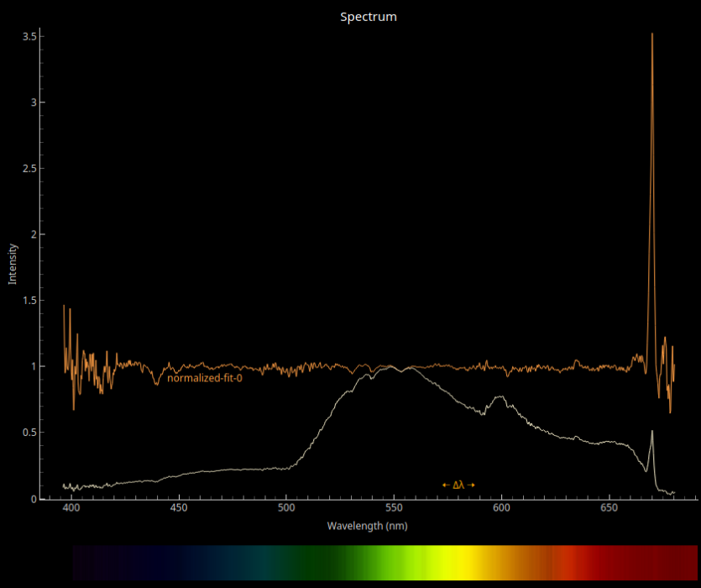Click the "Spectrum" plot title
Screen dimensions: 701x588
click(x=368, y=17)
